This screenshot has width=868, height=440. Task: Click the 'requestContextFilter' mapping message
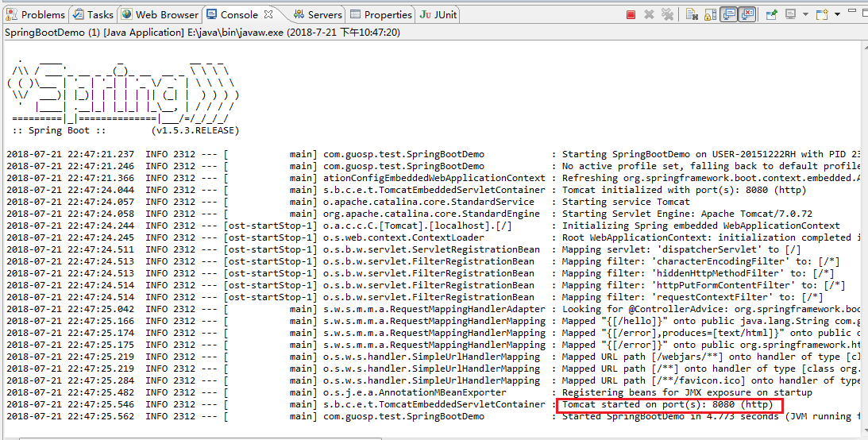(x=692, y=297)
